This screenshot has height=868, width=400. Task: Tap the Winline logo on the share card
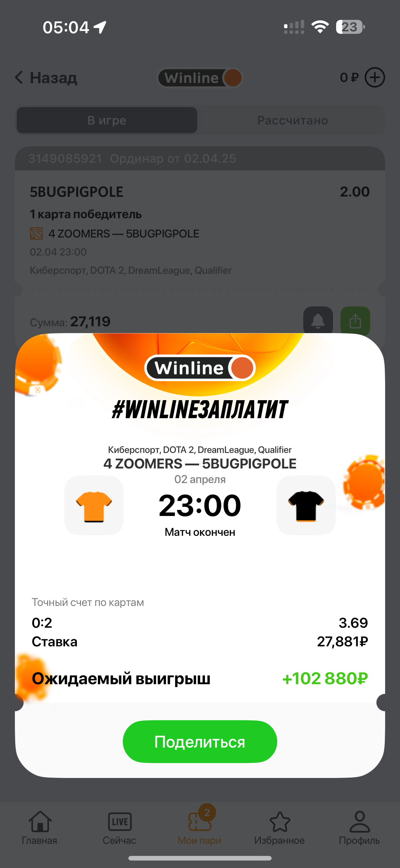point(200,368)
